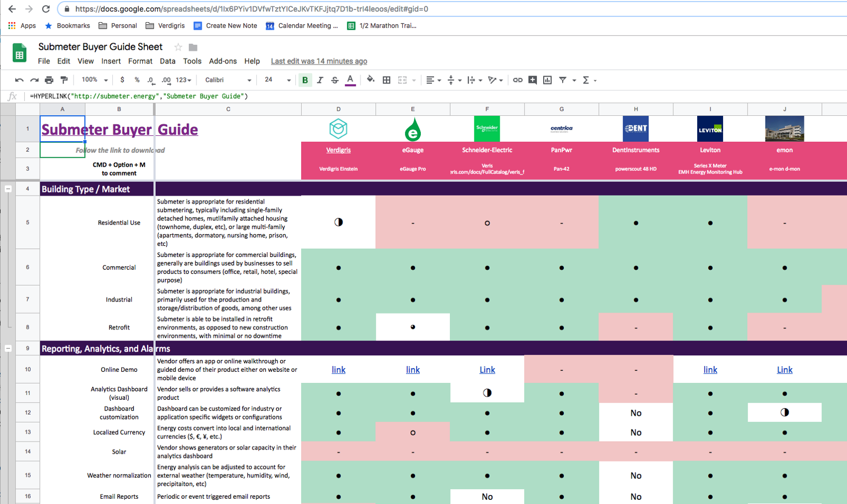Open the Add-ons menu

point(223,61)
